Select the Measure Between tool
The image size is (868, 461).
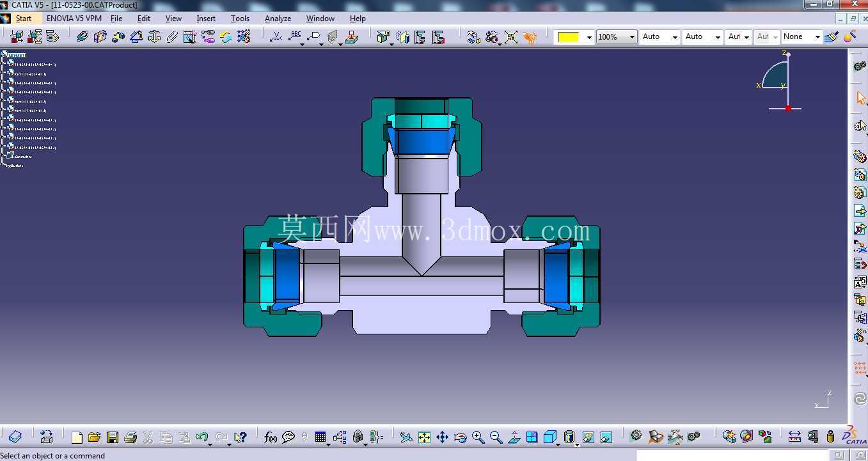[x=794, y=437]
